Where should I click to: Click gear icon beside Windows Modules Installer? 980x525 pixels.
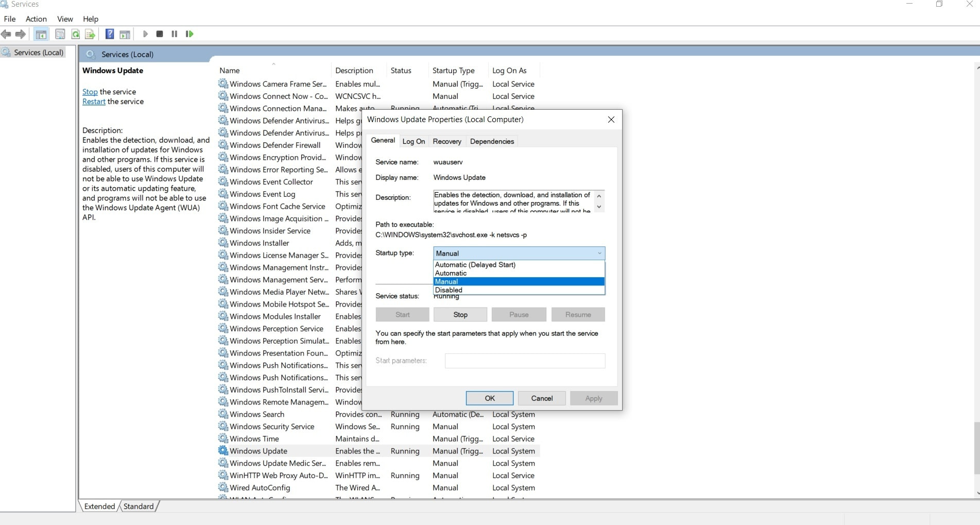point(223,316)
